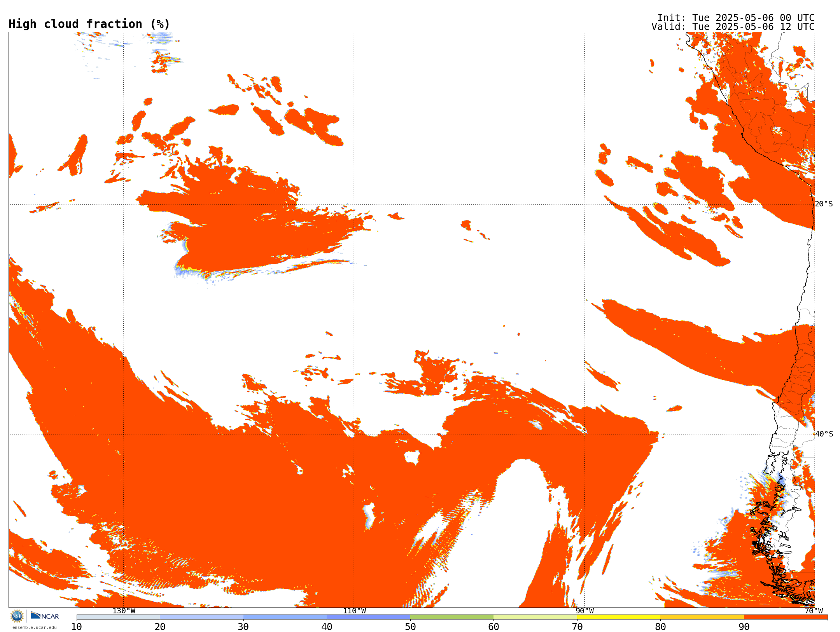The image size is (840, 632).
Task: Click the colorbar label '80'
Action: 660,627
